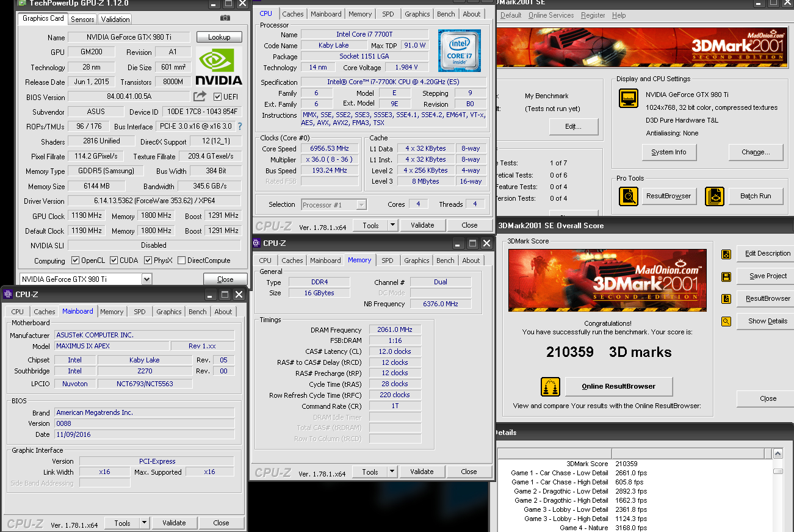Viewport: 794px width, 532px height.
Task: Toggle the UEFI checkbox in GPU-Z
Action: [x=218, y=96]
